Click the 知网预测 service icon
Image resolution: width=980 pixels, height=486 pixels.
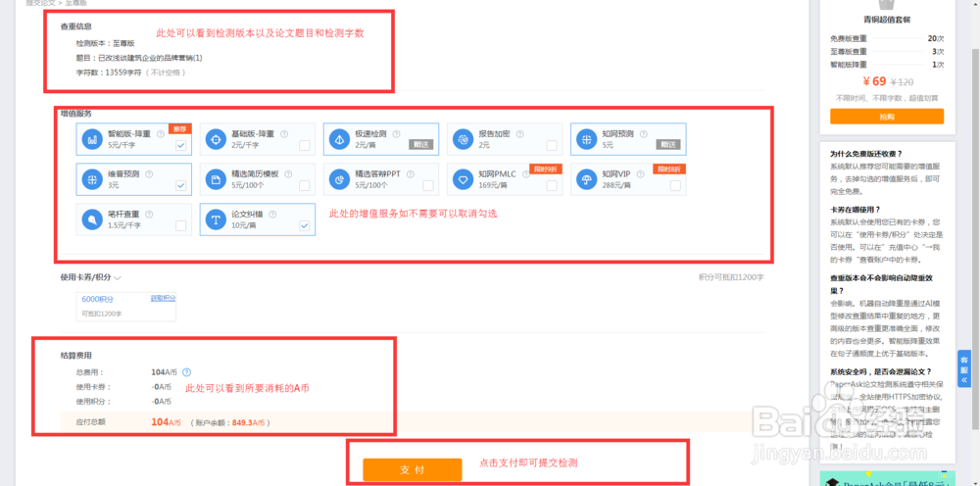(587, 139)
